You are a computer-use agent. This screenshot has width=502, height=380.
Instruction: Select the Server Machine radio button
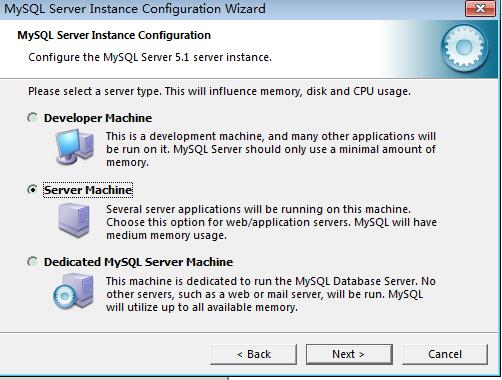(x=33, y=190)
